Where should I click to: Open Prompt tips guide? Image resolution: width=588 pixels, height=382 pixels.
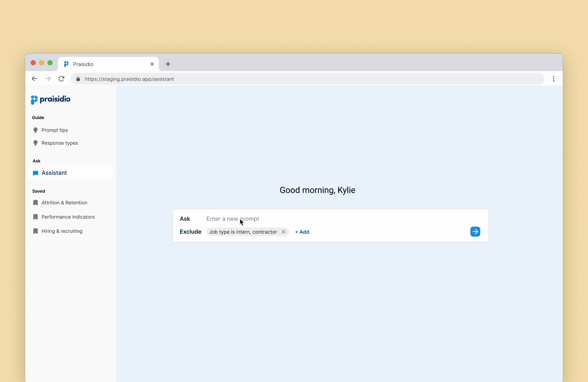[x=54, y=130]
